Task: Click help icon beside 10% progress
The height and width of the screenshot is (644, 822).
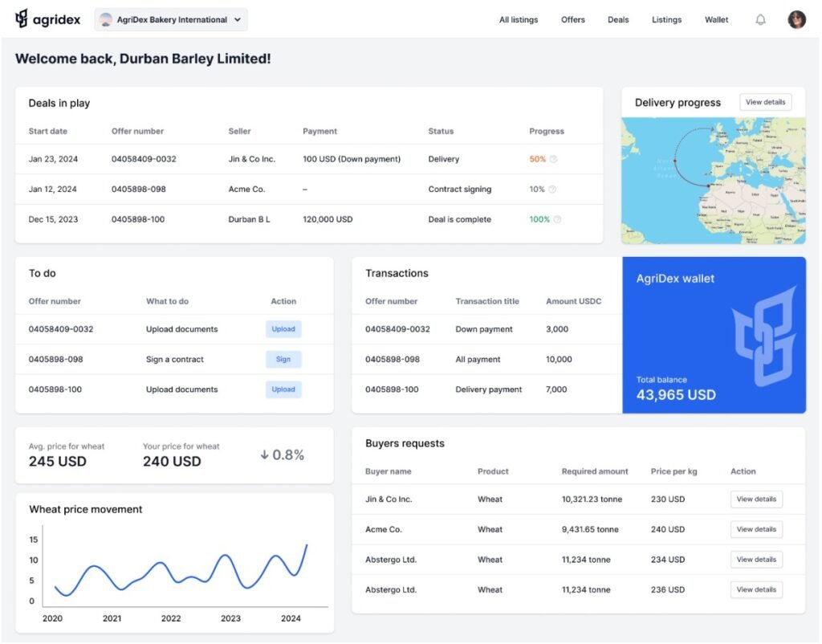Action: (x=552, y=190)
